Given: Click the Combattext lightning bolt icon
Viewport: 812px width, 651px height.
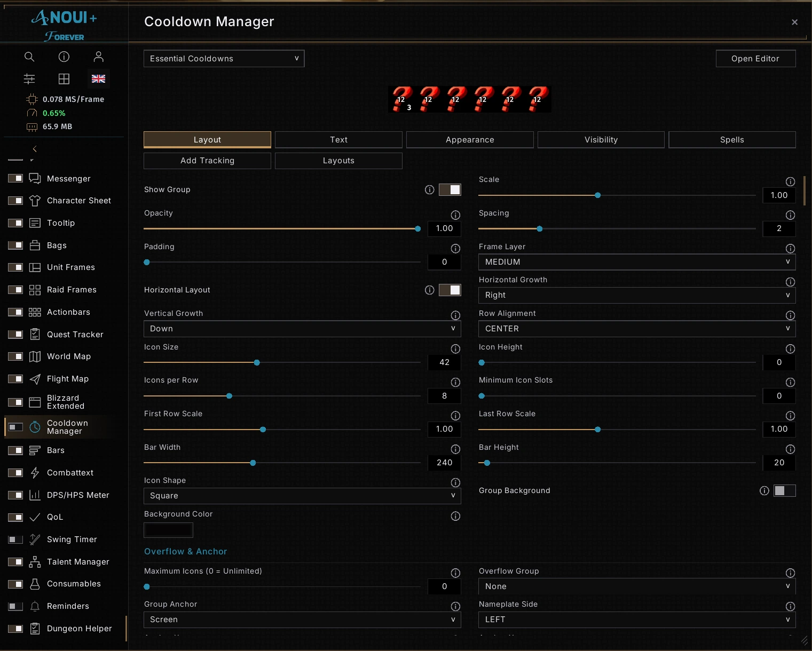Looking at the screenshot, I should coord(35,473).
